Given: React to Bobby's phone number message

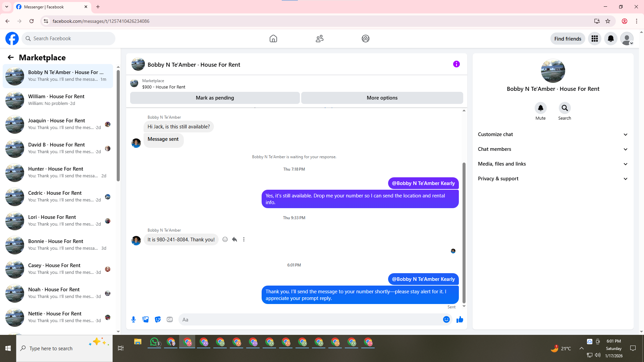Looking at the screenshot, I should pos(225,239).
